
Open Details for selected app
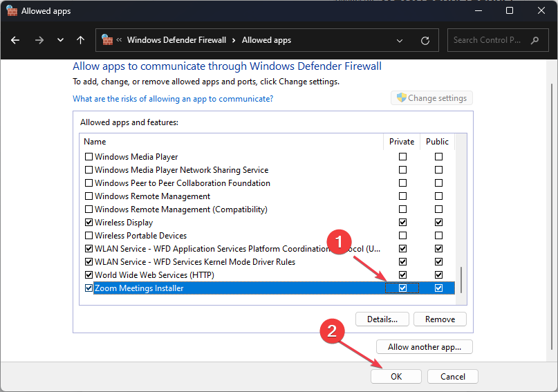382,319
